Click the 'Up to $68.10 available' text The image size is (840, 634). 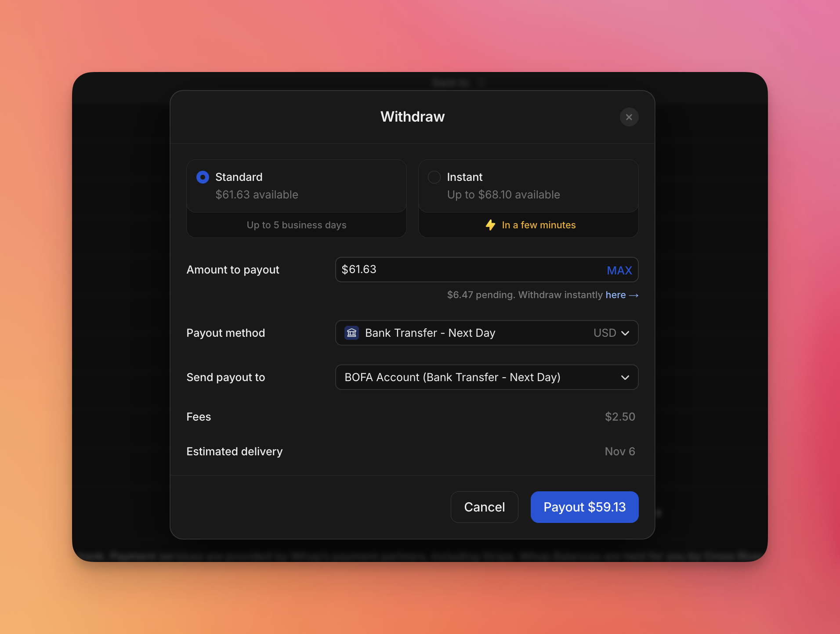coord(503,195)
